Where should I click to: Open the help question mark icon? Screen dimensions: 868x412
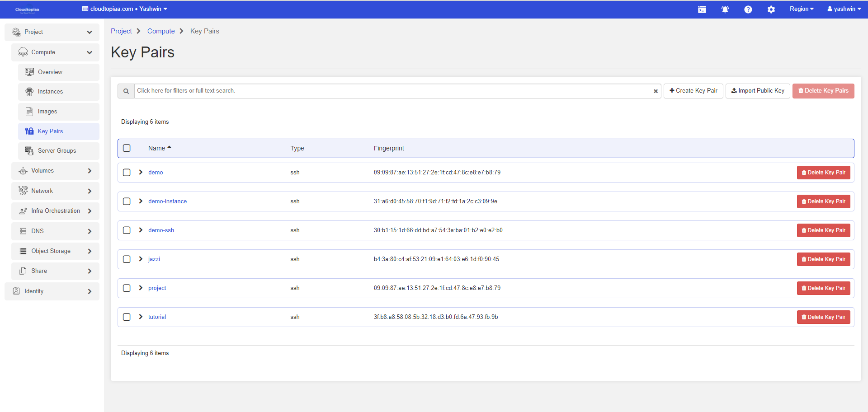[748, 9]
